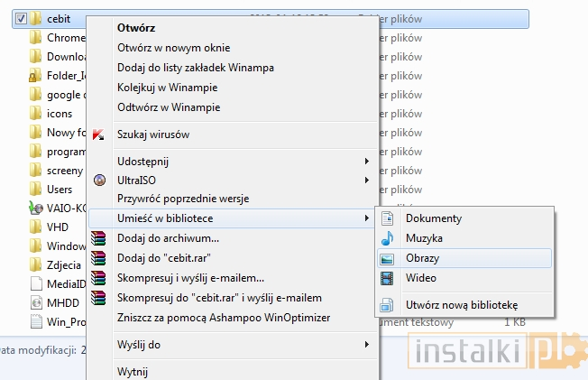Click the MHDD disc image icon
Screen dimensions: 588x380
[36, 302]
